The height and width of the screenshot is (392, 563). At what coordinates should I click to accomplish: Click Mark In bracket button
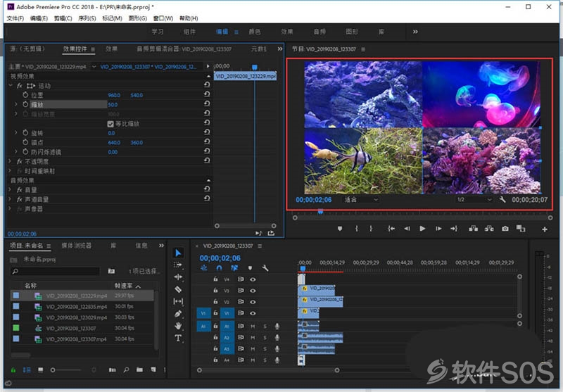click(357, 228)
